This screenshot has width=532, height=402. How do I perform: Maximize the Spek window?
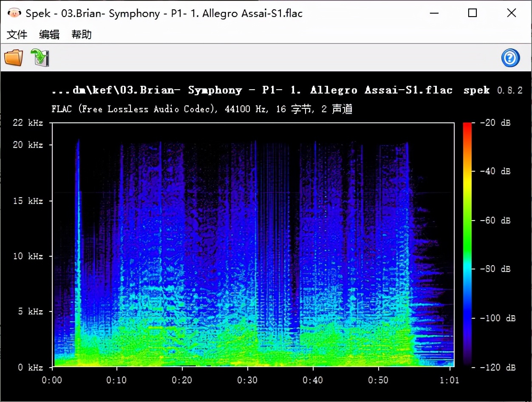tap(473, 13)
